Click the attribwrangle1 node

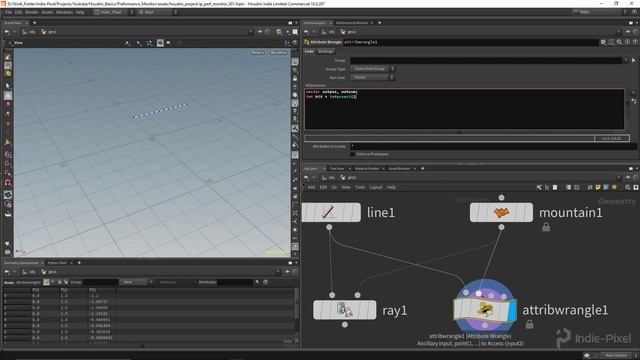tap(484, 310)
